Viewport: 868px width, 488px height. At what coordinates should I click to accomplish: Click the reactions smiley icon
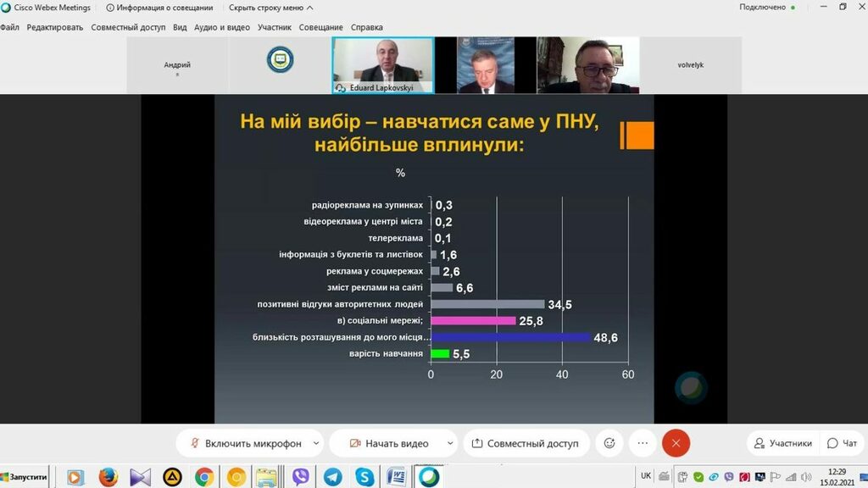(609, 443)
